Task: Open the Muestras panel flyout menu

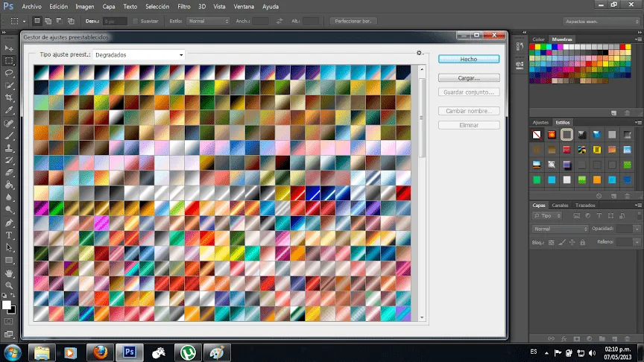Action: 638,39
